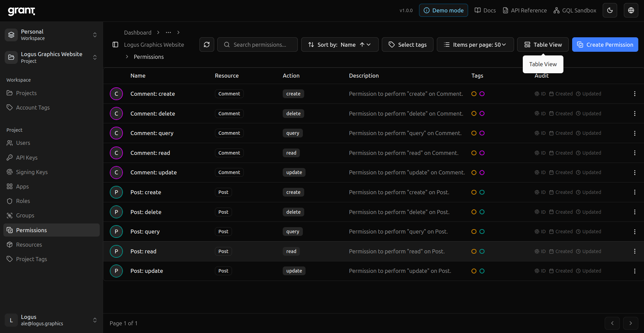The height and width of the screenshot is (333, 644).
Task: Toggle the sidebar panel icon
Action: tap(115, 45)
